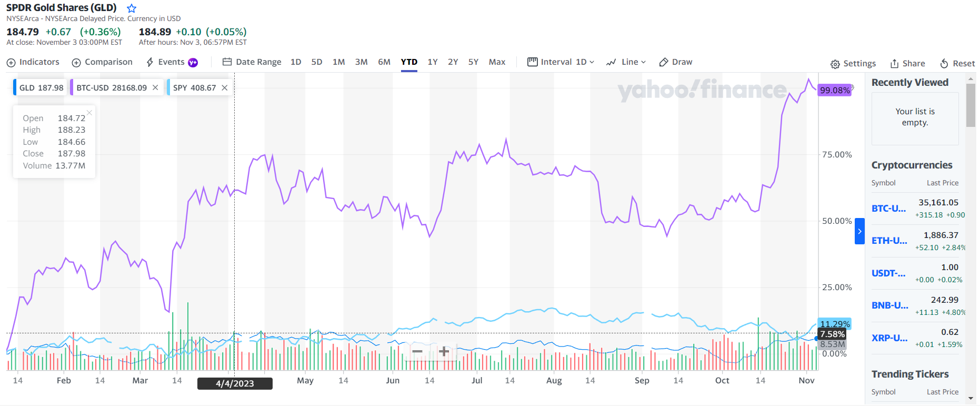
Task: Click the Yahoo Plus badge beside Events
Action: coord(193,63)
